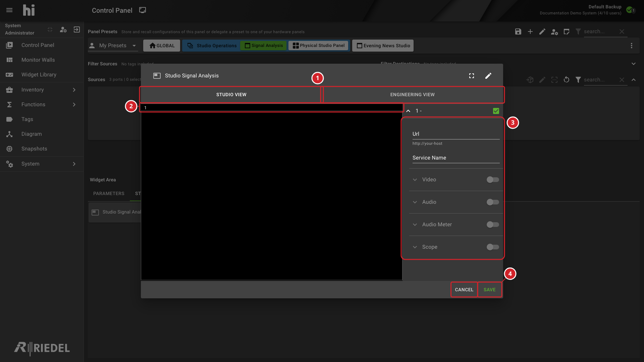
Task: Click the monitor icon beside Control Panel title
Action: pos(143,10)
